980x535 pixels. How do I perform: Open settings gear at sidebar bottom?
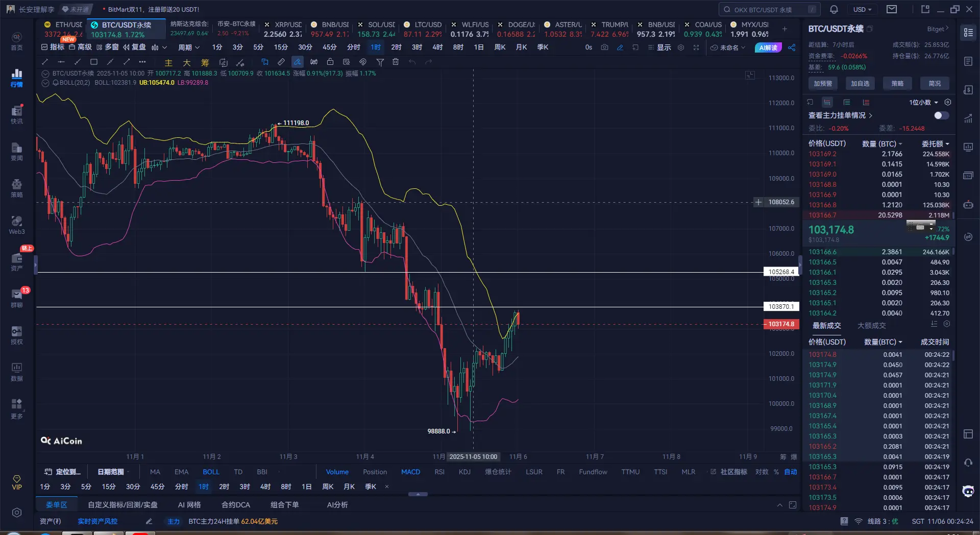(17, 513)
